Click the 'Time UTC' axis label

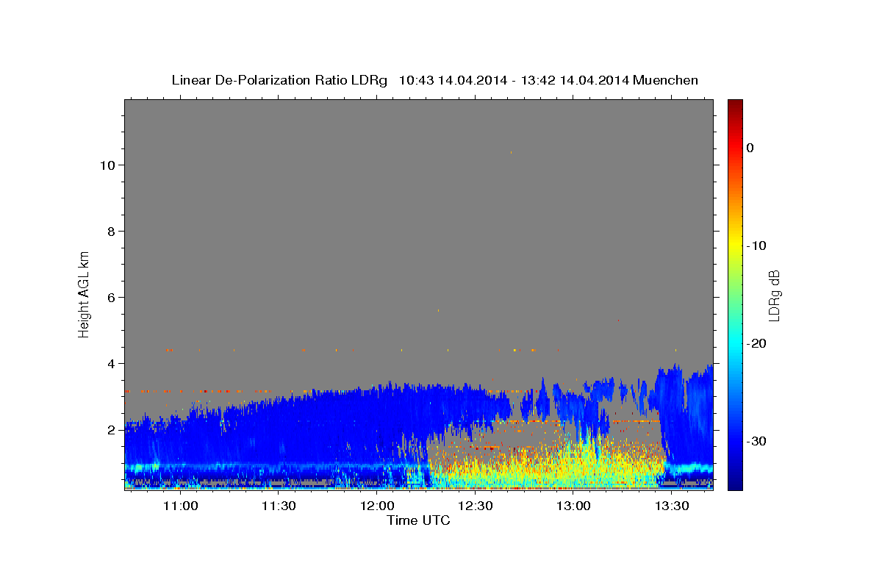click(418, 521)
